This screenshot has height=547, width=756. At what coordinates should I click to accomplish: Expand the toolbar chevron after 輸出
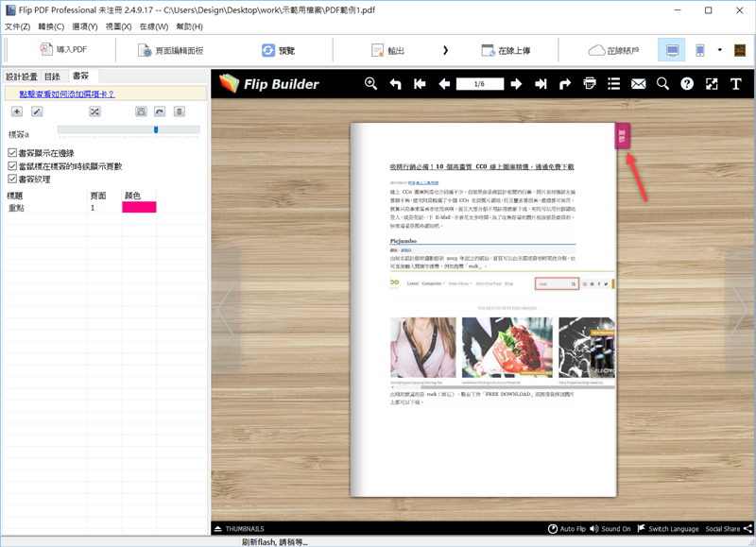click(x=445, y=50)
